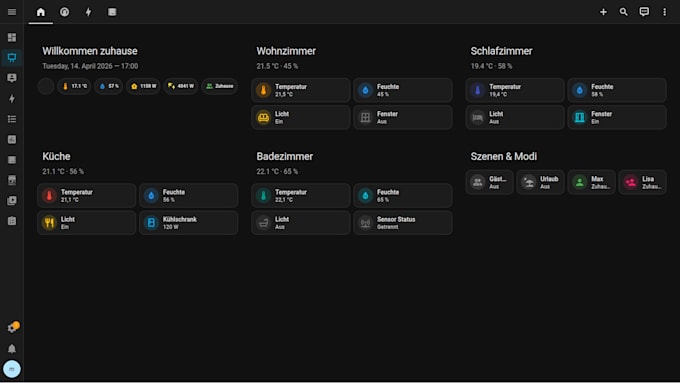Click the Kühlschrank fridge icon

[x=151, y=223]
